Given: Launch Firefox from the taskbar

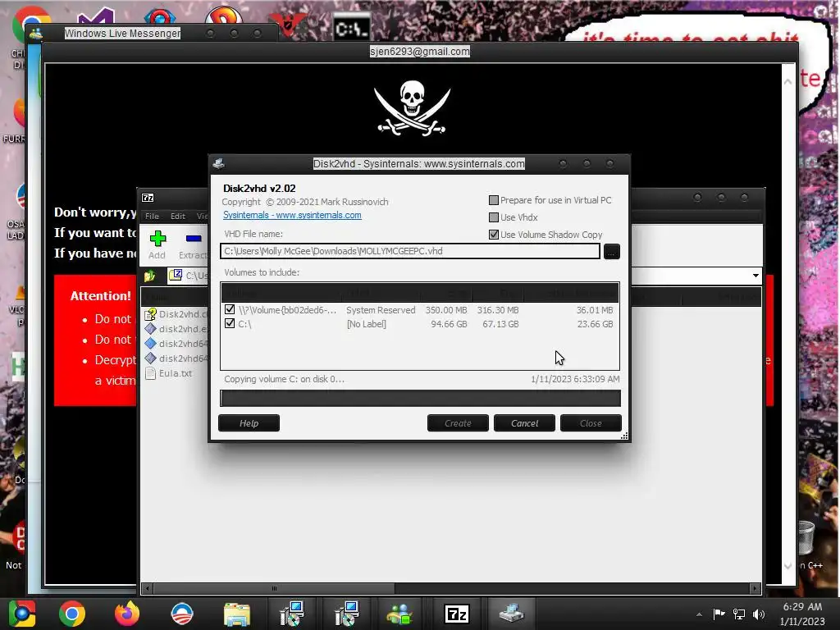Looking at the screenshot, I should click(127, 614).
